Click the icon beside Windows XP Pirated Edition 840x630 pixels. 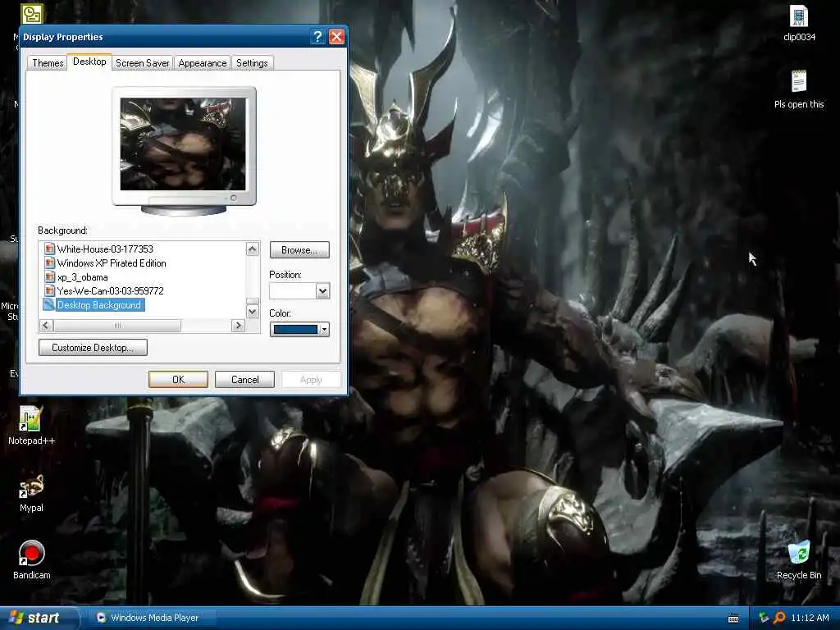point(49,262)
